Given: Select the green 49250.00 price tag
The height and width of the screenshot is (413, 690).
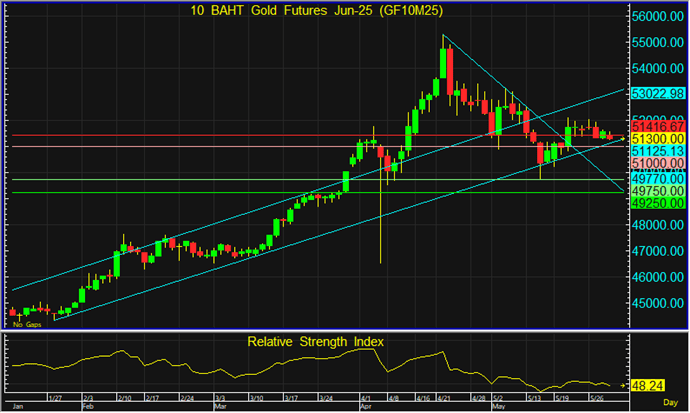Looking at the screenshot, I should 656,200.
